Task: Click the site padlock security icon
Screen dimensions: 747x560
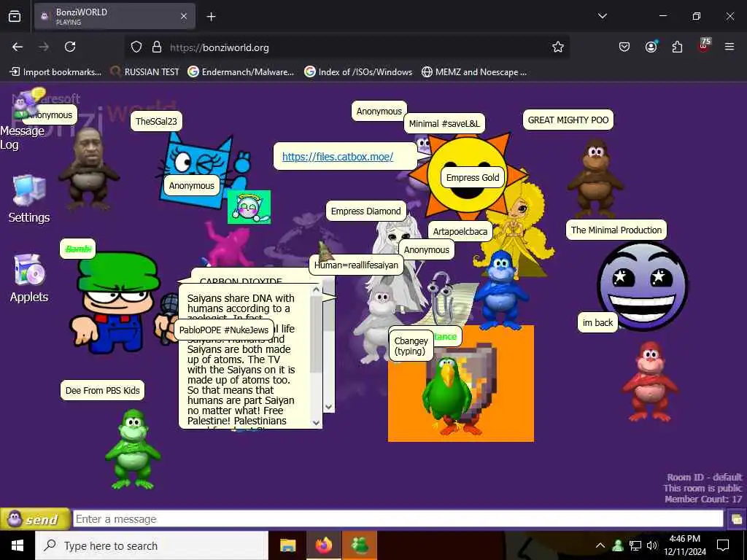Action: [157, 47]
